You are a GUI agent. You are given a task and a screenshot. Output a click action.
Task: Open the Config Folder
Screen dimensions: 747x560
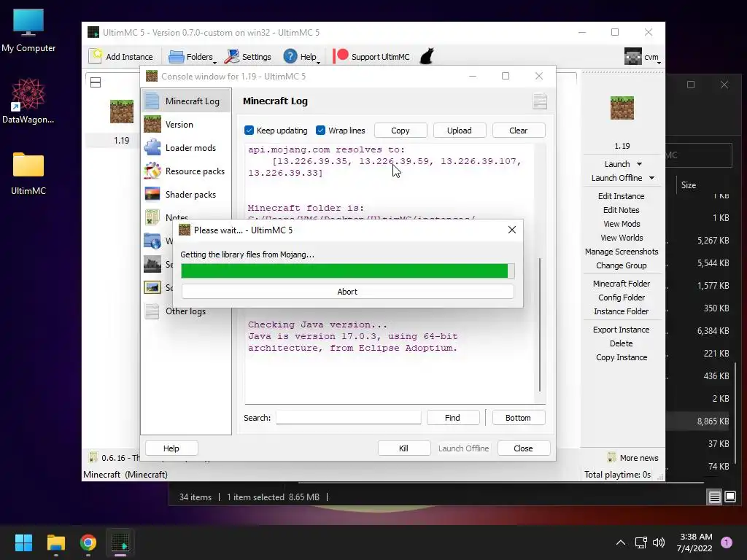coord(622,297)
